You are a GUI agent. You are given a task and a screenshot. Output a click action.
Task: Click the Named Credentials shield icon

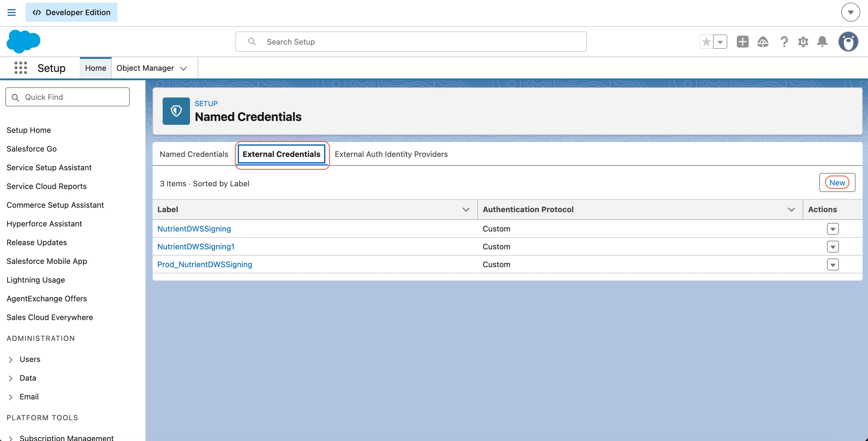pos(176,111)
